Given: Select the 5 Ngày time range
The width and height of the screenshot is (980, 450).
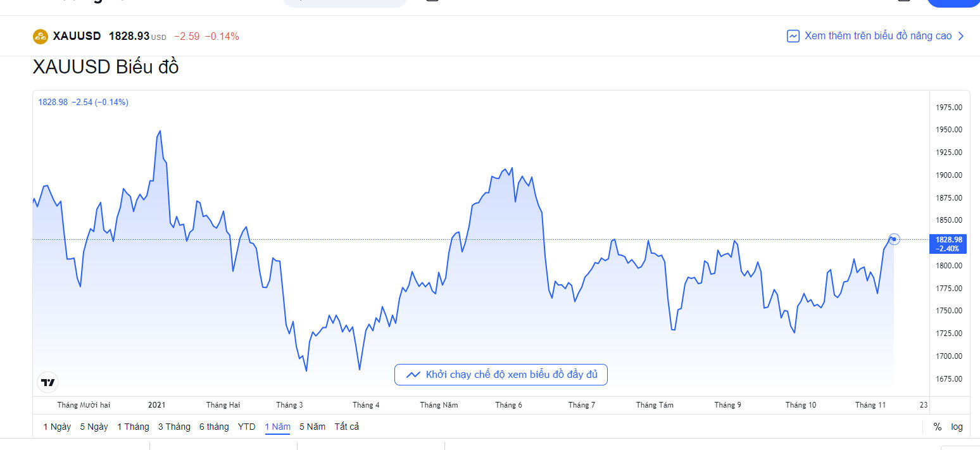Looking at the screenshot, I should pos(94,427).
